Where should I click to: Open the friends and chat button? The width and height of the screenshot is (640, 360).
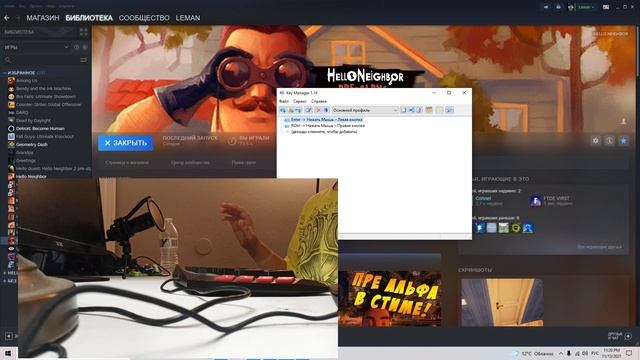tap(620, 336)
